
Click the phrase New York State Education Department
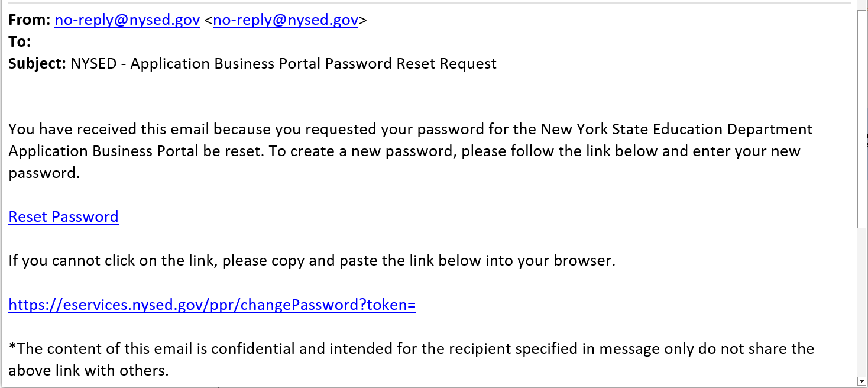pos(676,129)
